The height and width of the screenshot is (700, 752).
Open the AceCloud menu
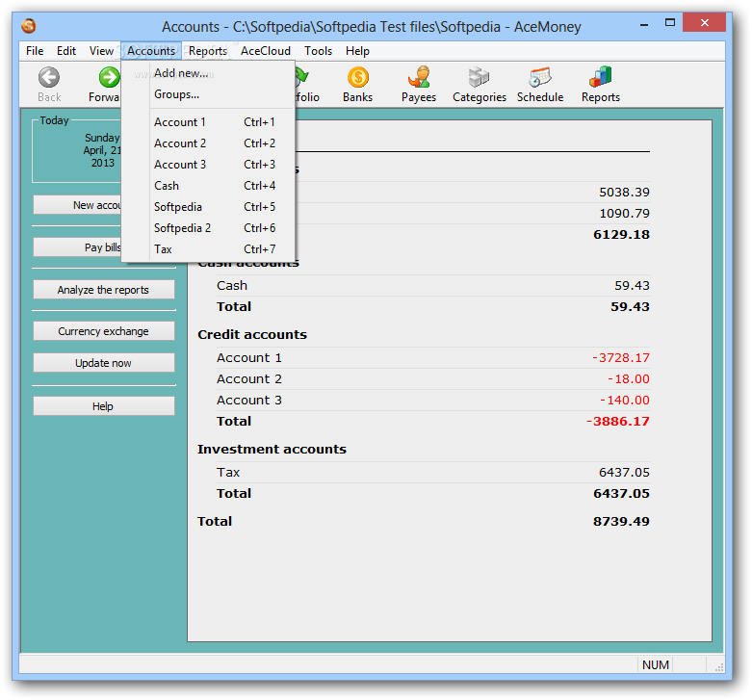(x=266, y=51)
